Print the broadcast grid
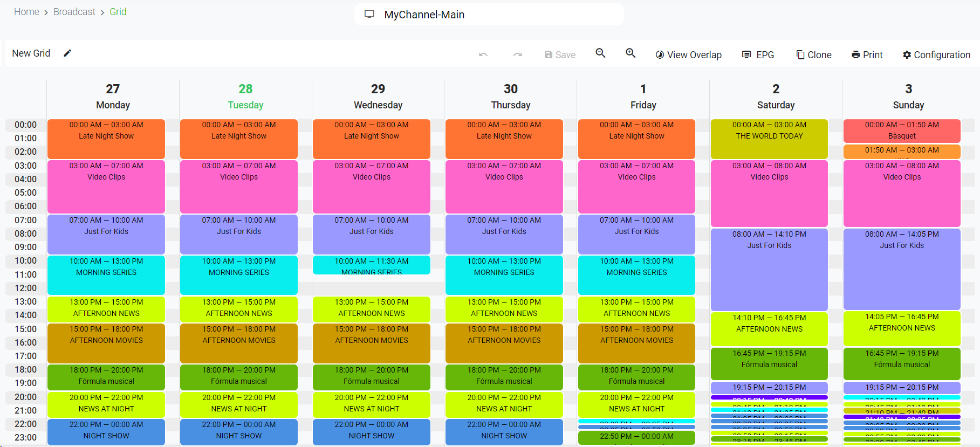Screen dimensions: 980x447 click(x=867, y=55)
